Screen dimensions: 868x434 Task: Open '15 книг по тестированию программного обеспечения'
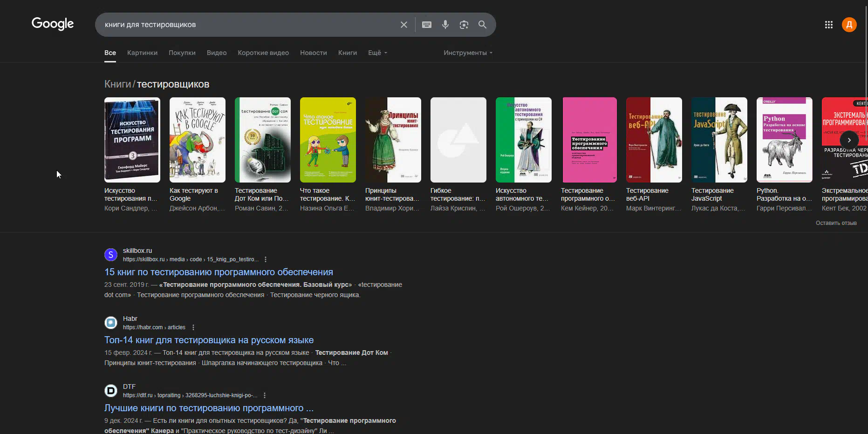pyautogui.click(x=219, y=272)
